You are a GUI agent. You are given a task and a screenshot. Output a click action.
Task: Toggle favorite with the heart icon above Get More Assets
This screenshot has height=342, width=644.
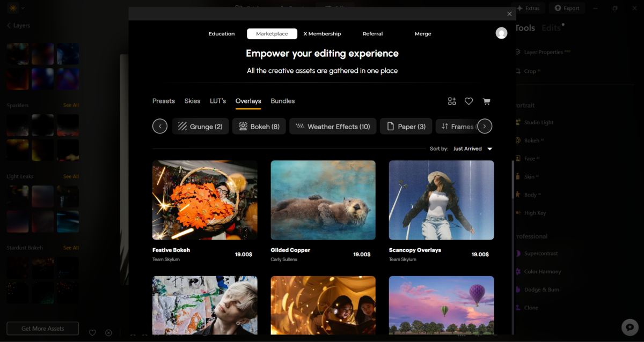point(92,332)
